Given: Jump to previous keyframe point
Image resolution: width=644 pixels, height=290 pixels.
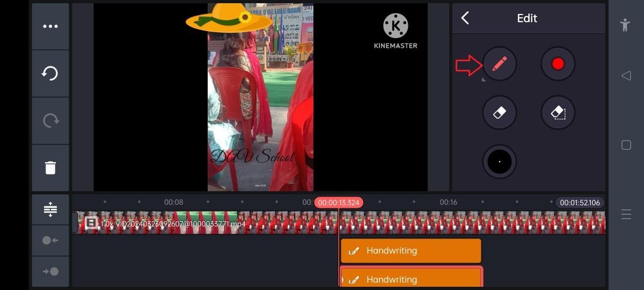Looking at the screenshot, I should click(50, 240).
